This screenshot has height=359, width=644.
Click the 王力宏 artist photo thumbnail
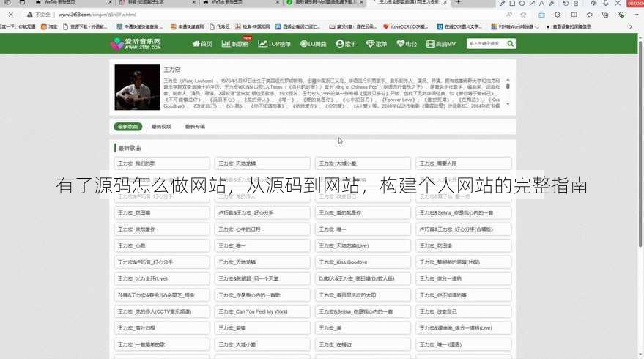pos(137,87)
